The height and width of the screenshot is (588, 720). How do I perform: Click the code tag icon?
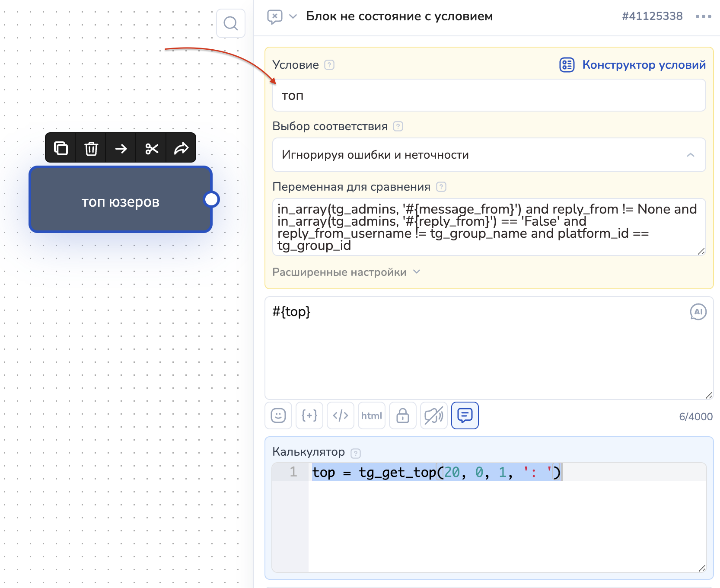click(x=341, y=415)
